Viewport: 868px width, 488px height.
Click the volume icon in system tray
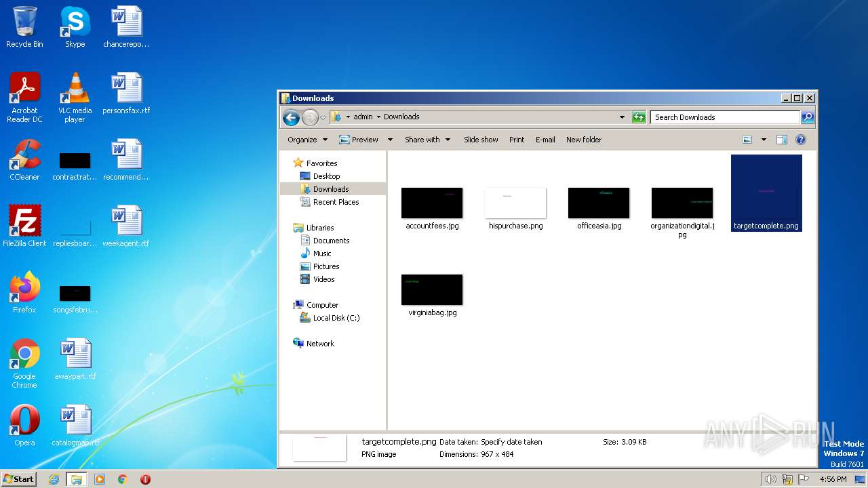(770, 479)
